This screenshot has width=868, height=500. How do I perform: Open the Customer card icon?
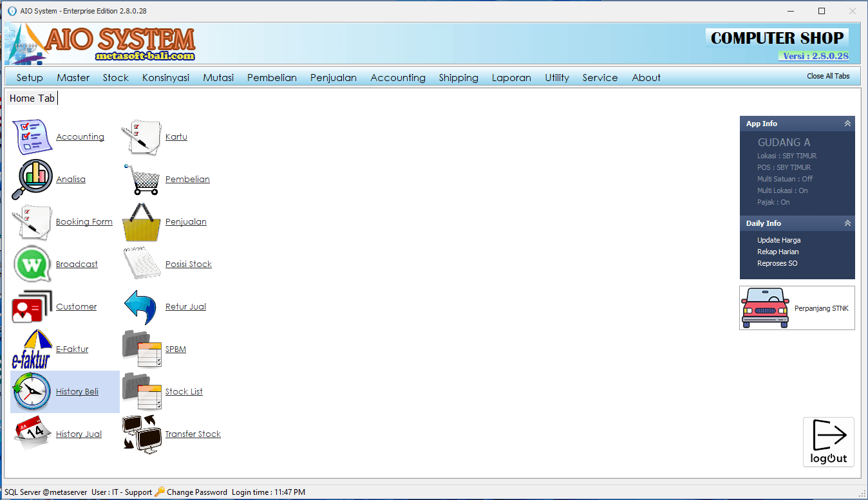tap(32, 306)
